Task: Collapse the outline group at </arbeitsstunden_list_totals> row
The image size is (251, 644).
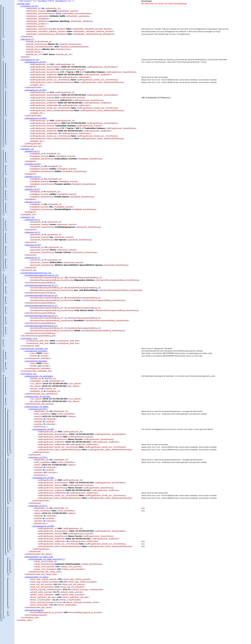Action: 8,608
